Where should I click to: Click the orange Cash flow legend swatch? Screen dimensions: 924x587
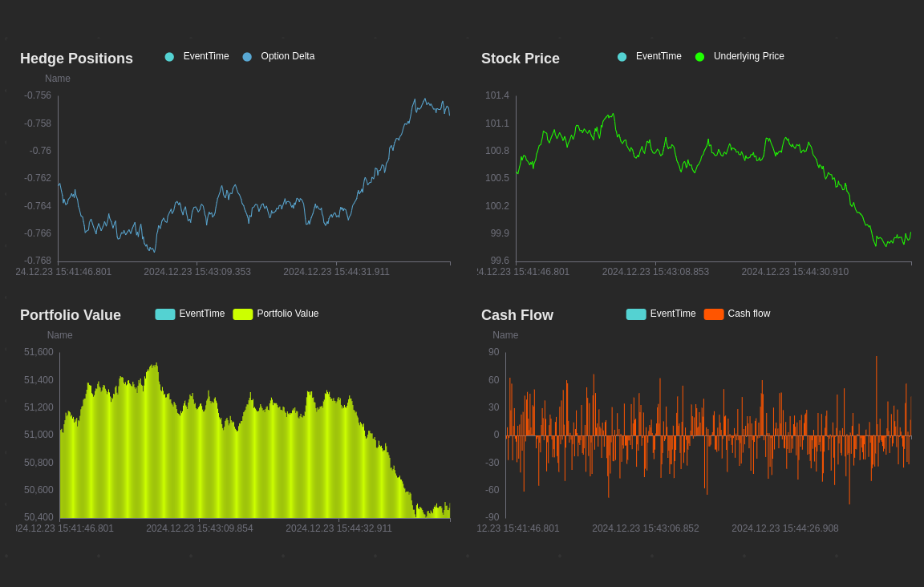pyautogui.click(x=714, y=314)
